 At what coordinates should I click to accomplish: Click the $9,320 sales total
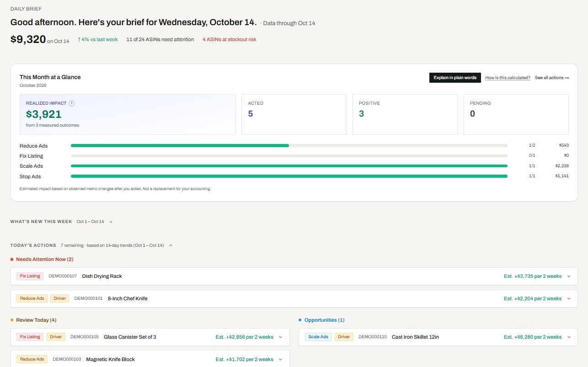(28, 39)
